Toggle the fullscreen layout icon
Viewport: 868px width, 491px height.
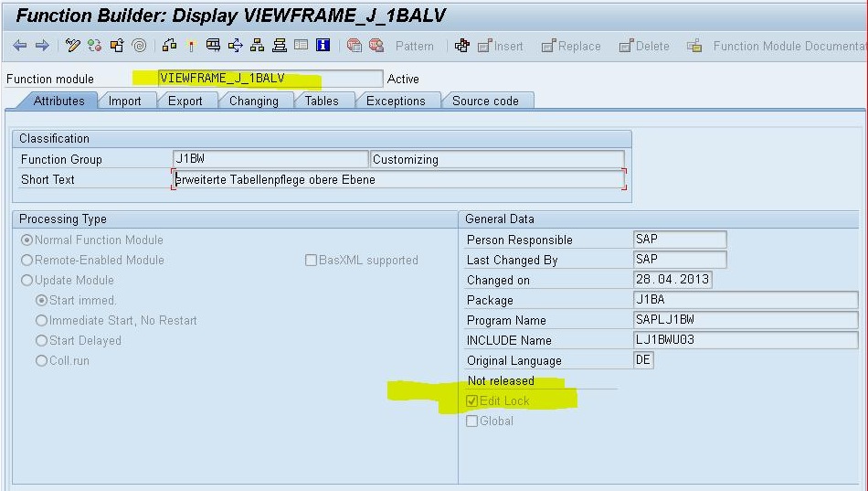click(302, 45)
